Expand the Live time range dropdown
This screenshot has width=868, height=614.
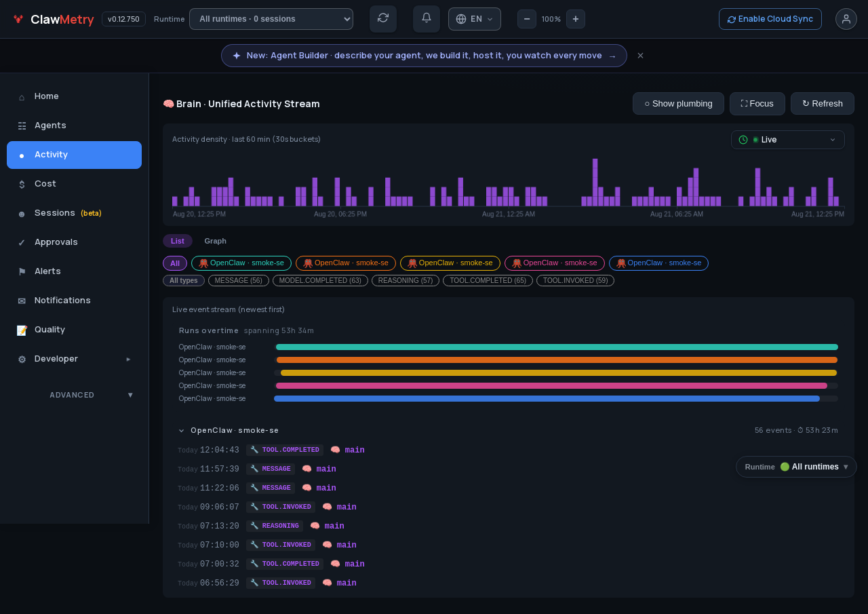(788, 140)
